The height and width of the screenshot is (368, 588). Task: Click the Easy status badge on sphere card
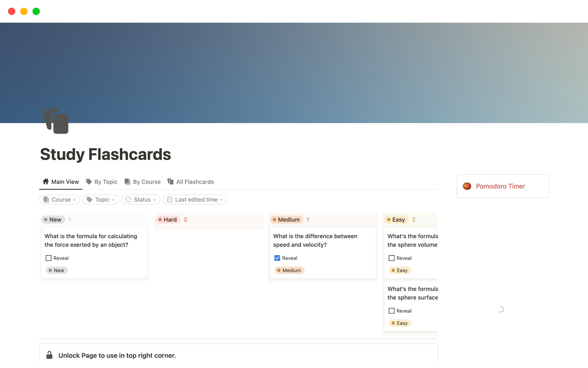coord(399,270)
